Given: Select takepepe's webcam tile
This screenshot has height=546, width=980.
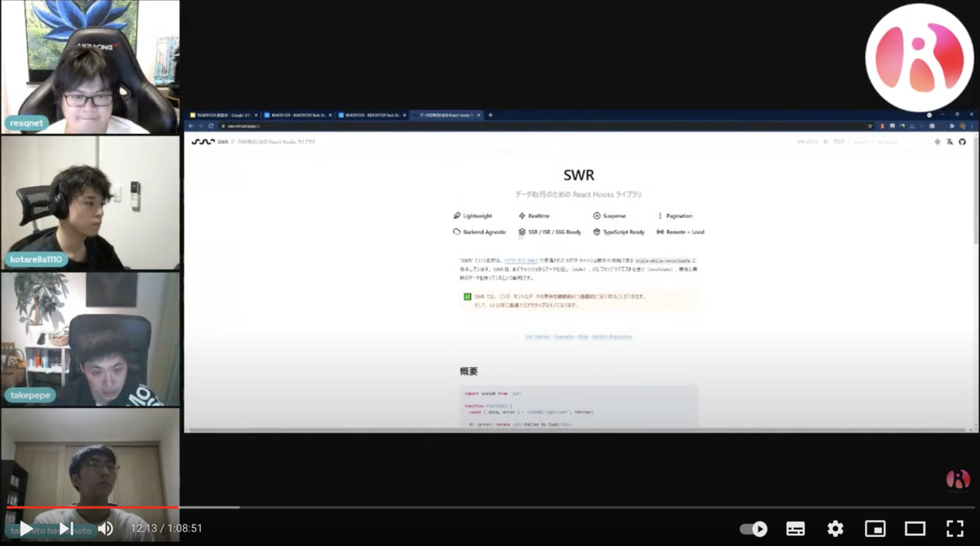Looking at the screenshot, I should 90,339.
